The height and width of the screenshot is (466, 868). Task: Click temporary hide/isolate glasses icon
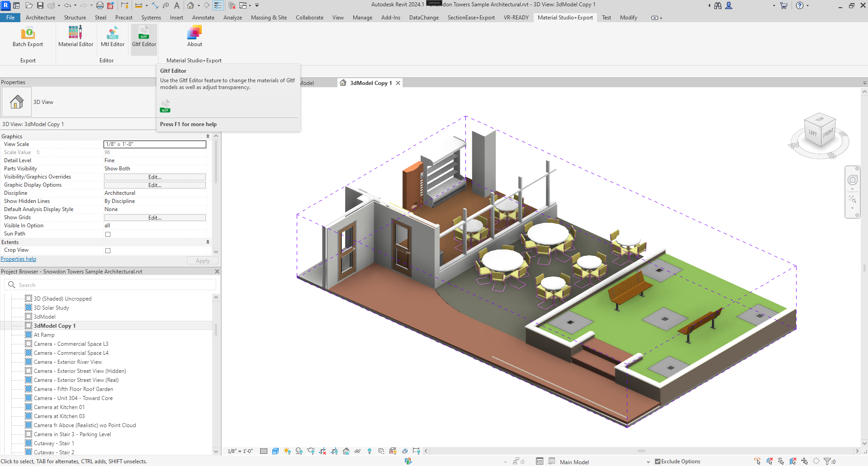pos(357,451)
